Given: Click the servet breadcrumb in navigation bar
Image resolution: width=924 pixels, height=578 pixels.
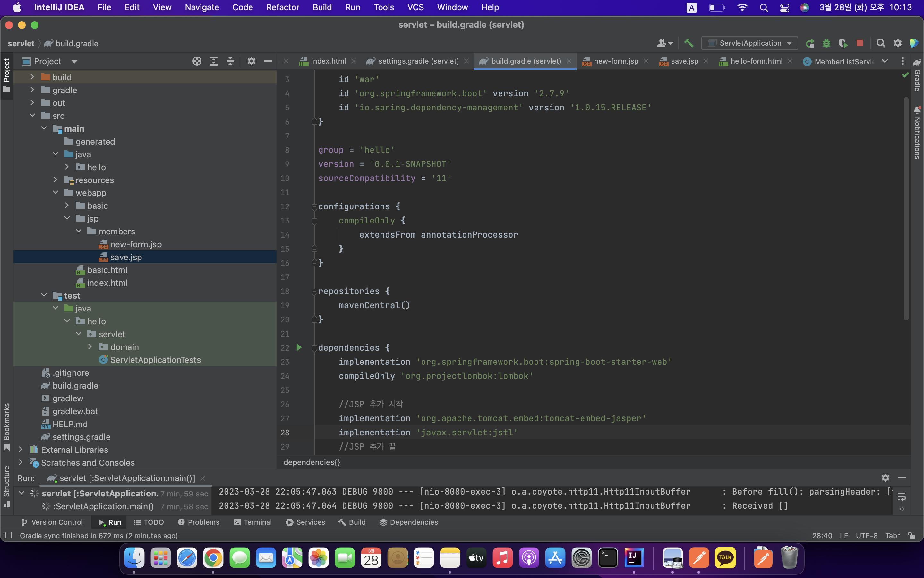Looking at the screenshot, I should pyautogui.click(x=21, y=43).
